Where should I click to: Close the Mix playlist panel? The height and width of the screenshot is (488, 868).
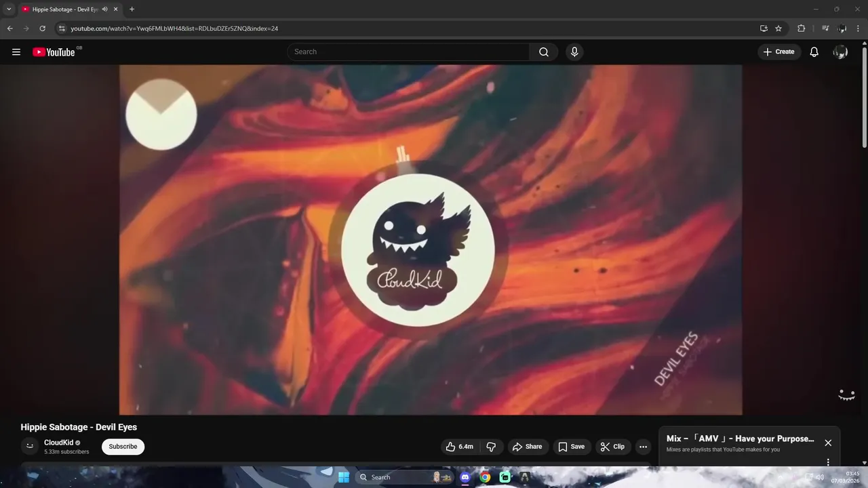click(828, 443)
